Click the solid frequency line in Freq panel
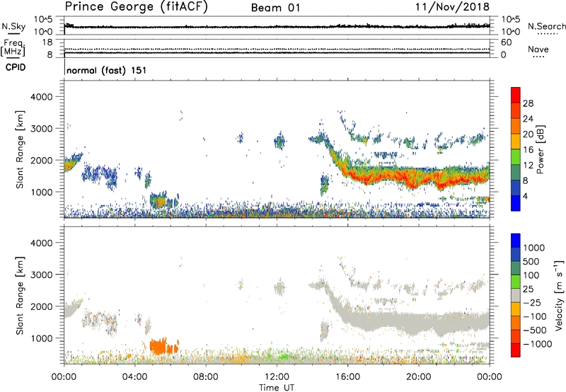 (277, 53)
